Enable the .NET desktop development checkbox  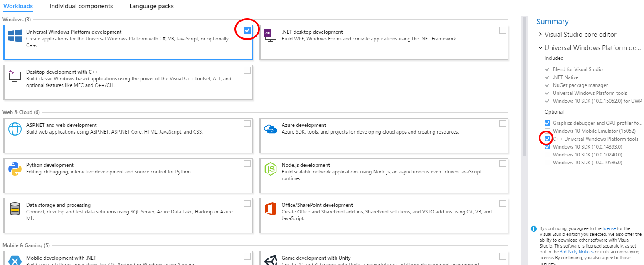[503, 30]
